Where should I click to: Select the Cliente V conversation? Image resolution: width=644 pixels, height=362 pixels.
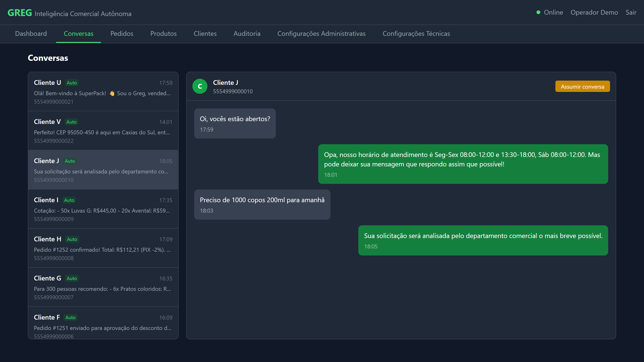[x=103, y=131]
